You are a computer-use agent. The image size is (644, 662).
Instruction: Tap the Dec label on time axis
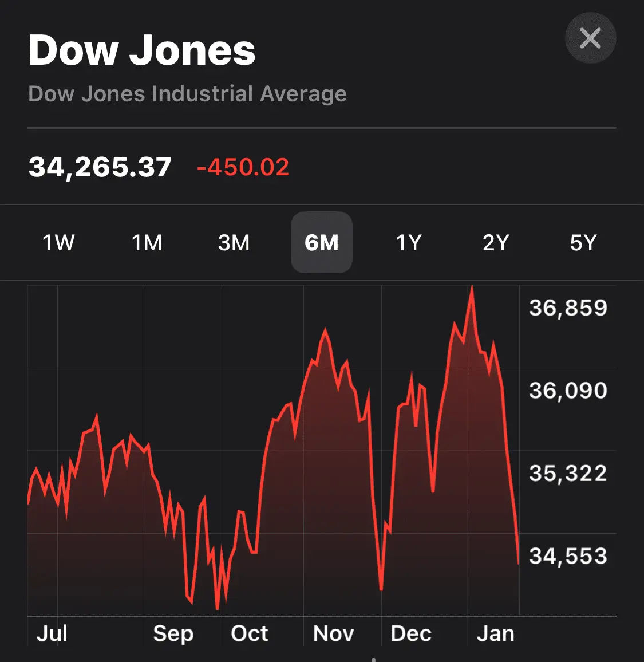click(x=410, y=633)
